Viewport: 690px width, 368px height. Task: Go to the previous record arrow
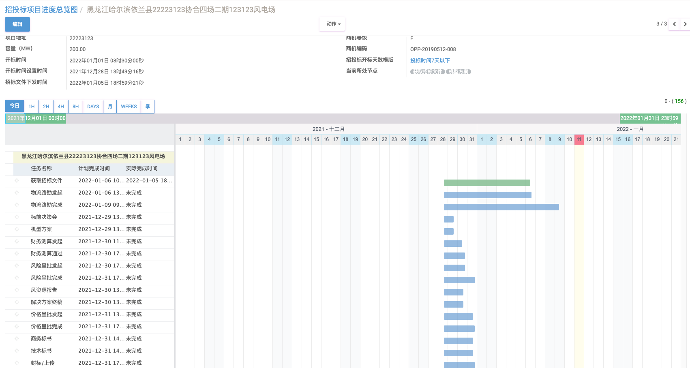674,24
